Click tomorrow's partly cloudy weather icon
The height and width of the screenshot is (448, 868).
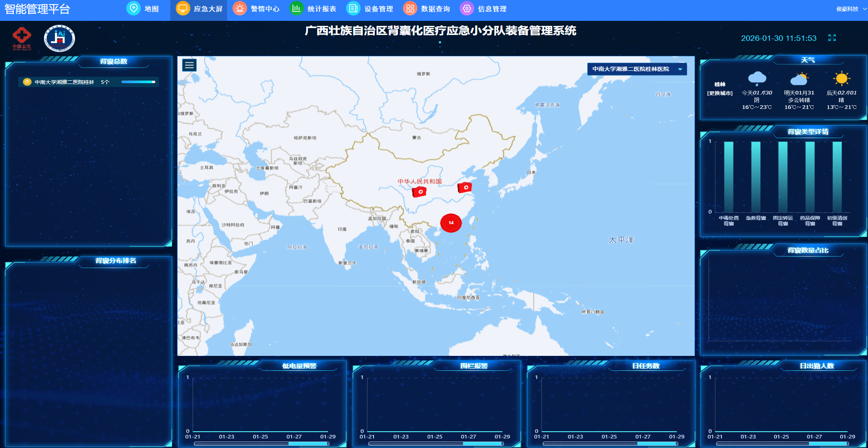point(799,79)
